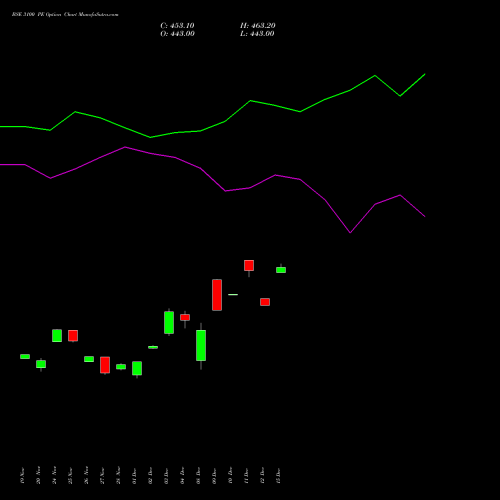The image size is (500, 500).
Task: Select the 27 Nov date label
Action: [102, 476]
